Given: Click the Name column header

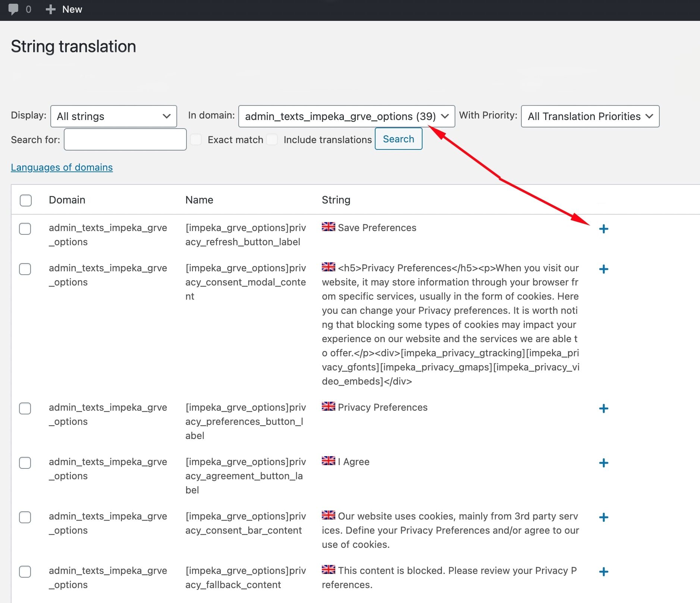Looking at the screenshot, I should pos(199,200).
